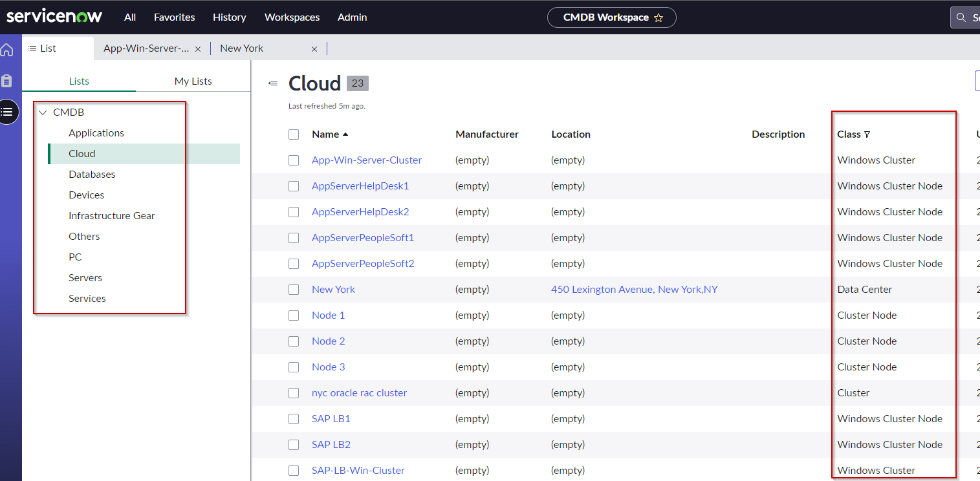Click the Class column filter icon
The image size is (980, 481).
(867, 134)
